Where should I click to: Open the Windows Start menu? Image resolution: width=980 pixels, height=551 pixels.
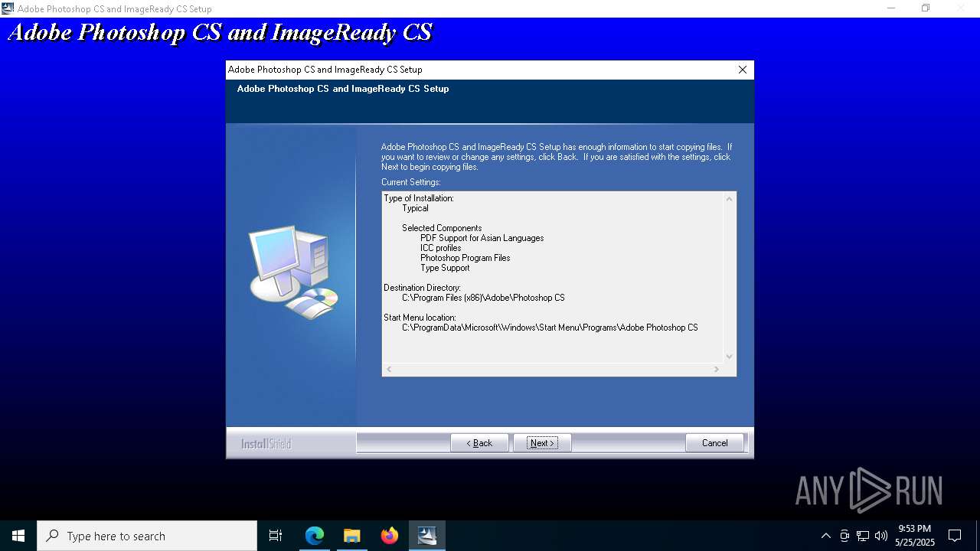18,536
